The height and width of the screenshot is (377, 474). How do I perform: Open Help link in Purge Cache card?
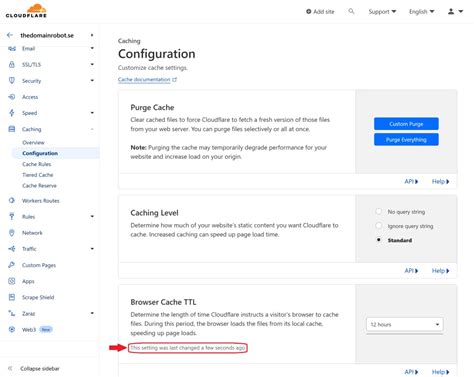tap(440, 181)
